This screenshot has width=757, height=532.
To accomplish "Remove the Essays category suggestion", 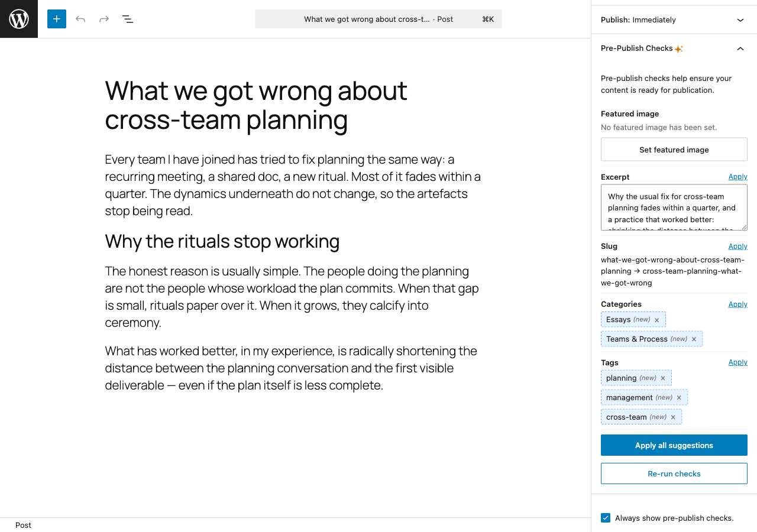I will tap(656, 319).
